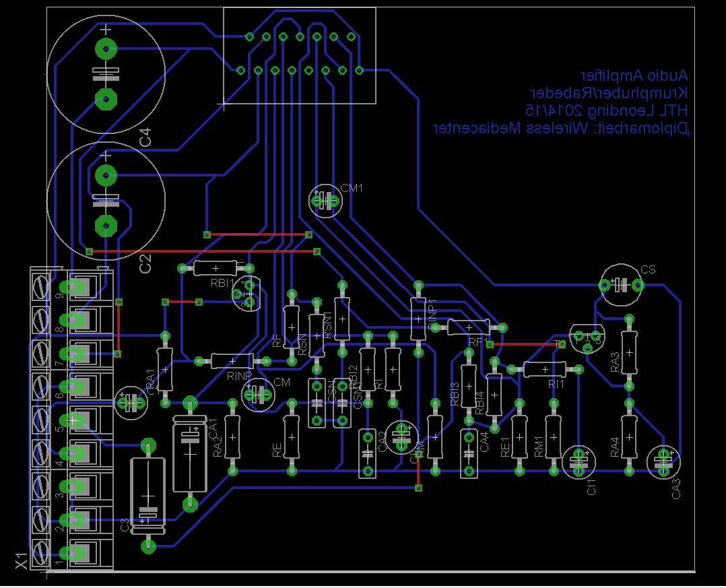Image resolution: width=726 pixels, height=588 pixels.
Task: Click the mirrored 'HTL Leonding 2014/15' text
Action: pyautogui.click(x=607, y=110)
